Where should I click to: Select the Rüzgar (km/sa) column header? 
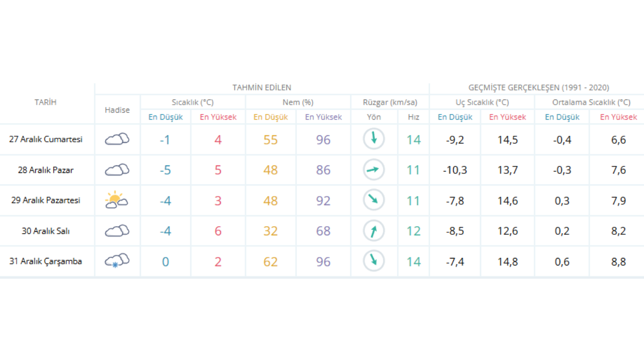(x=390, y=102)
